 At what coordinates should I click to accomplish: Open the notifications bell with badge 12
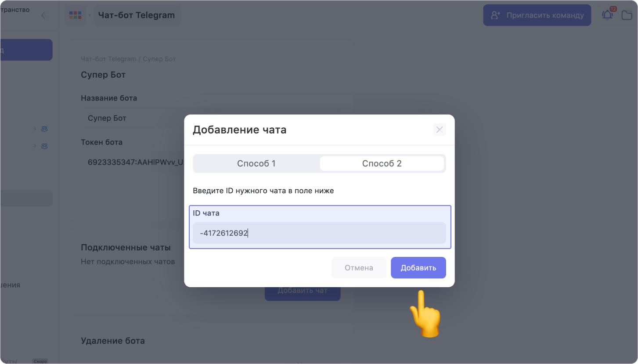[607, 15]
